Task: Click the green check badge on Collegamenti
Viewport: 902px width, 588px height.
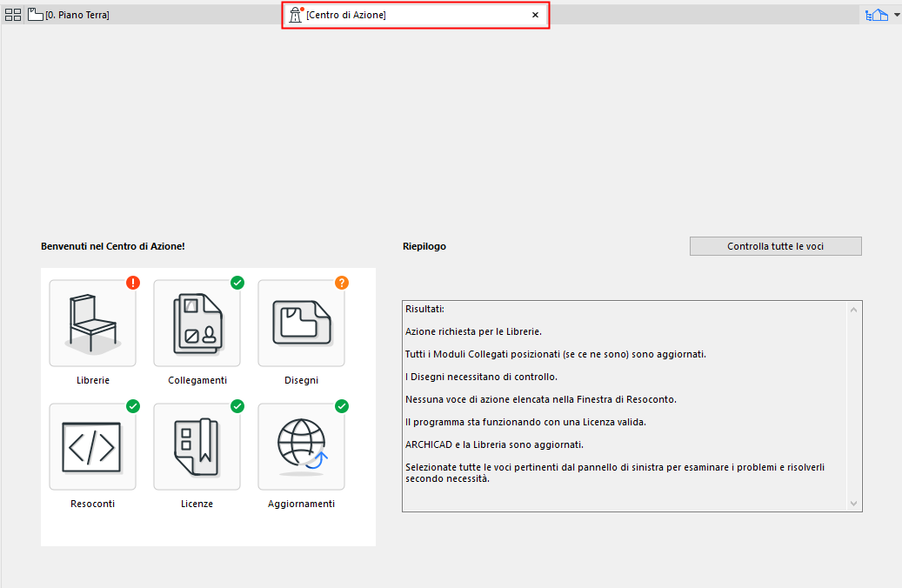Action: coord(237,283)
